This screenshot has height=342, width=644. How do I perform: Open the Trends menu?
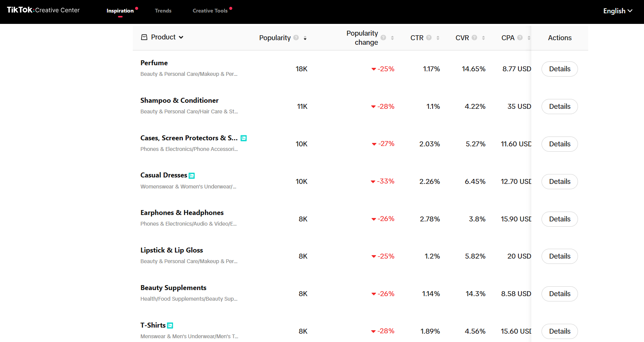(x=163, y=11)
